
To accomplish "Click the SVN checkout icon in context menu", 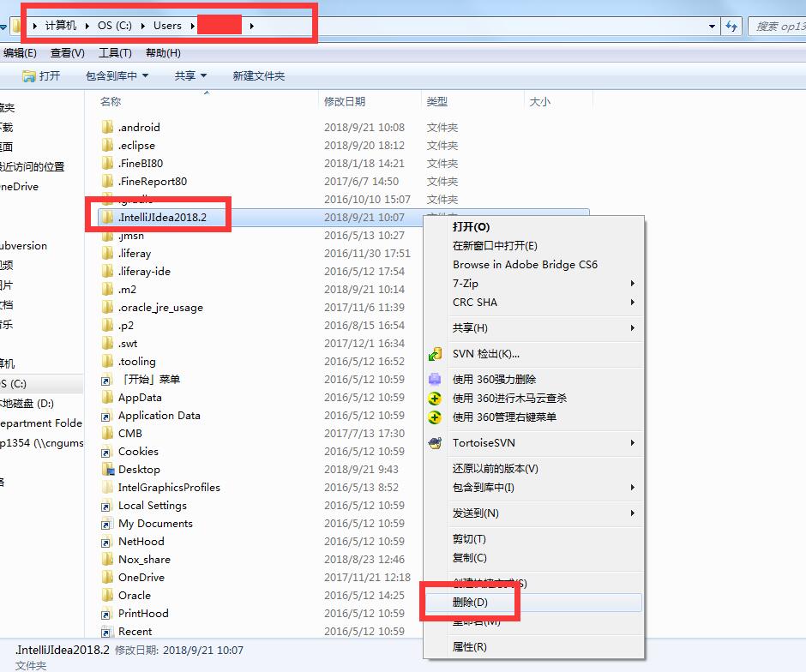I will coord(435,354).
